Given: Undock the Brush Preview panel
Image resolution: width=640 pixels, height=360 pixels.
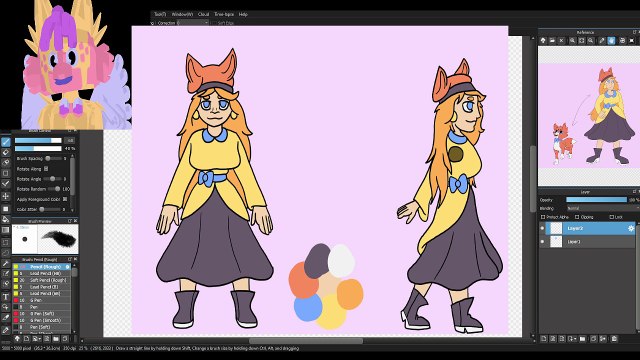Looking at the screenshot, I should [70, 221].
